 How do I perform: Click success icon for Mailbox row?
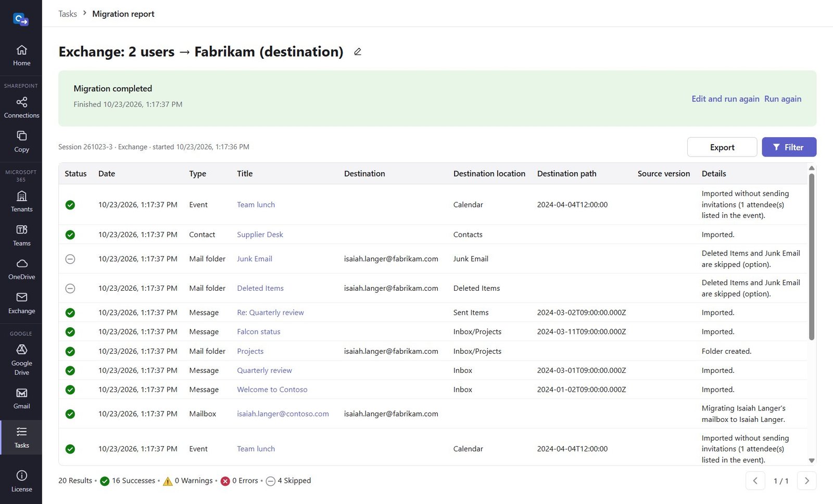pyautogui.click(x=70, y=414)
